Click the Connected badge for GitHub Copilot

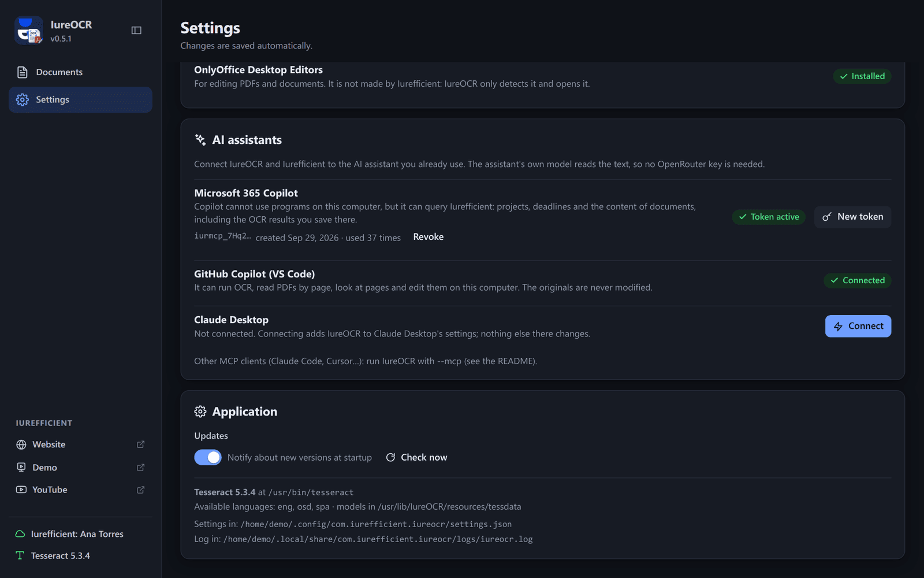click(x=858, y=280)
